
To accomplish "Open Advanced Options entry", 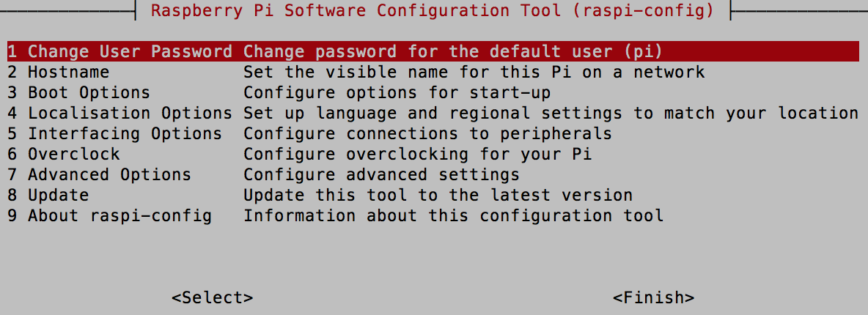I will click(x=433, y=174).
